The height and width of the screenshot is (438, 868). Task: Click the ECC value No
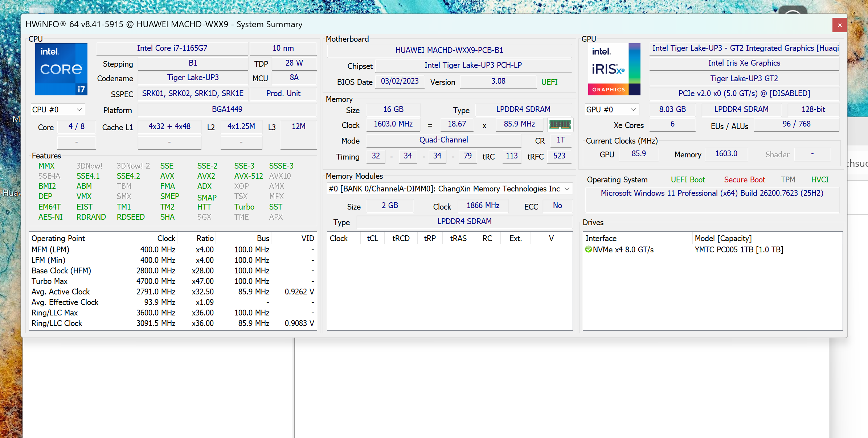pyautogui.click(x=558, y=206)
